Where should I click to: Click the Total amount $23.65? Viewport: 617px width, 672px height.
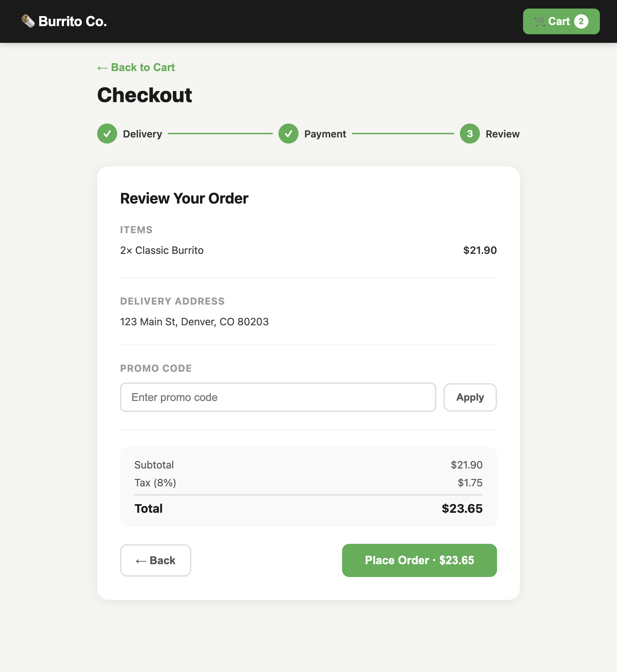click(462, 508)
